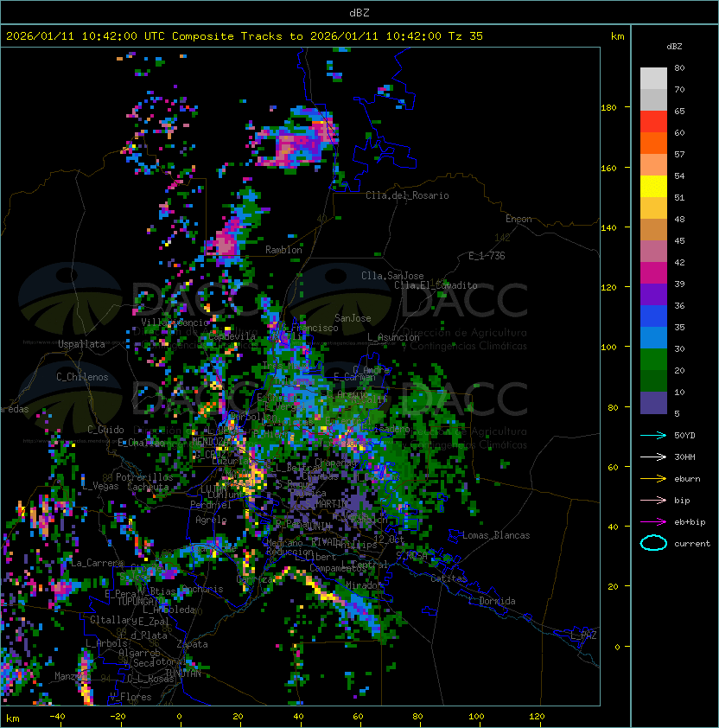
Task: Click the Catitas map label
Action: tap(449, 578)
